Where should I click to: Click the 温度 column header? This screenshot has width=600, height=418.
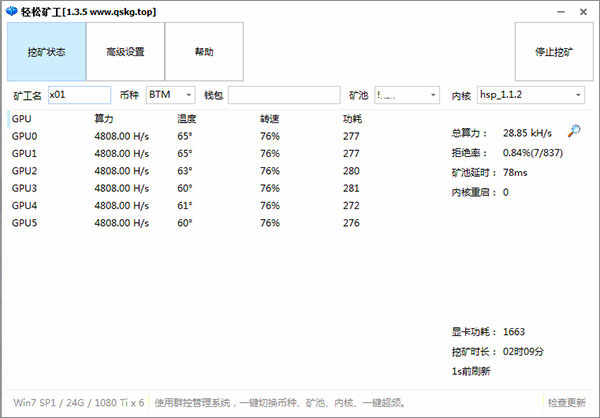pos(187,119)
